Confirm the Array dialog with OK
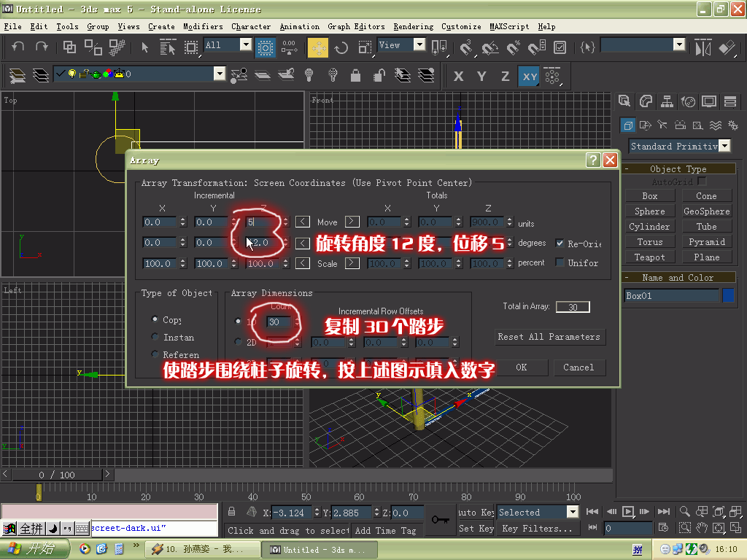Image resolution: width=747 pixels, height=560 pixels. (522, 367)
